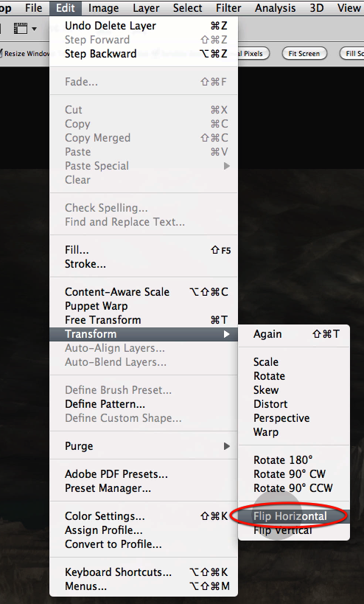Open the Analysis menu
The width and height of the screenshot is (364, 604).
click(275, 7)
